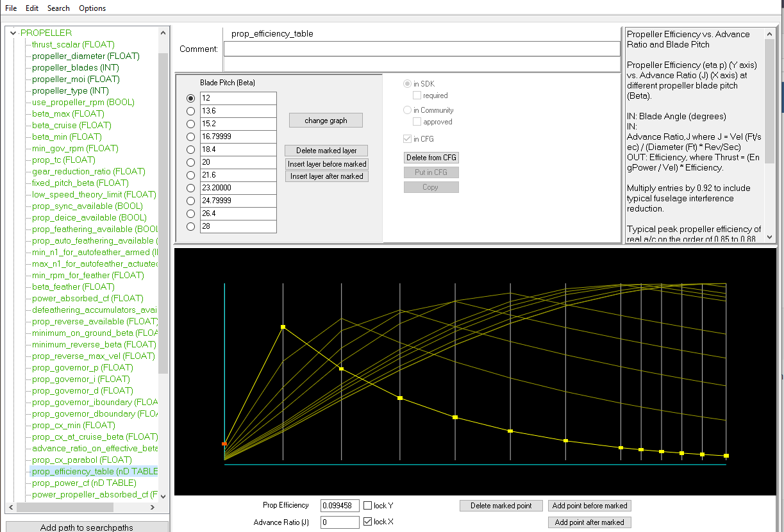
Task: Select beta_cruise (FLOAT) entry
Action: 72,125
